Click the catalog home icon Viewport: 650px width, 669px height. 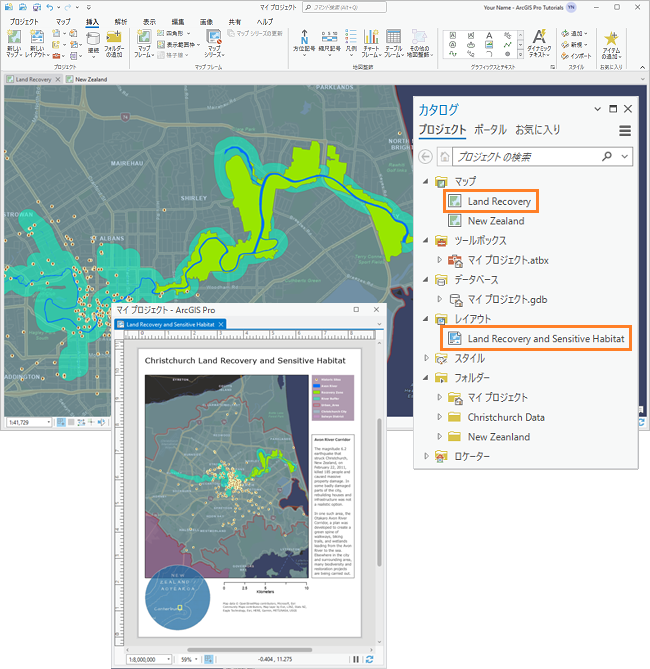[444, 157]
